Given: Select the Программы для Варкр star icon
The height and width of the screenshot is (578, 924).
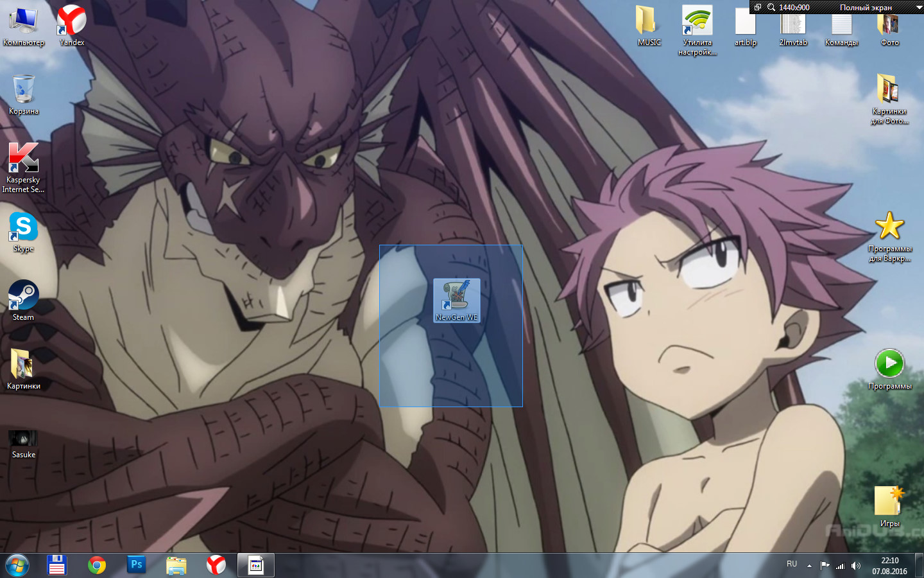Looking at the screenshot, I should 890,237.
